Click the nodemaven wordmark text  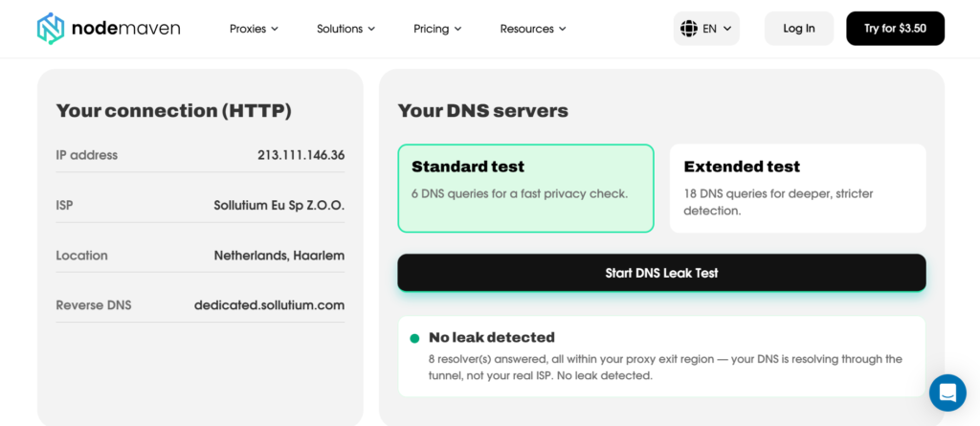click(125, 29)
